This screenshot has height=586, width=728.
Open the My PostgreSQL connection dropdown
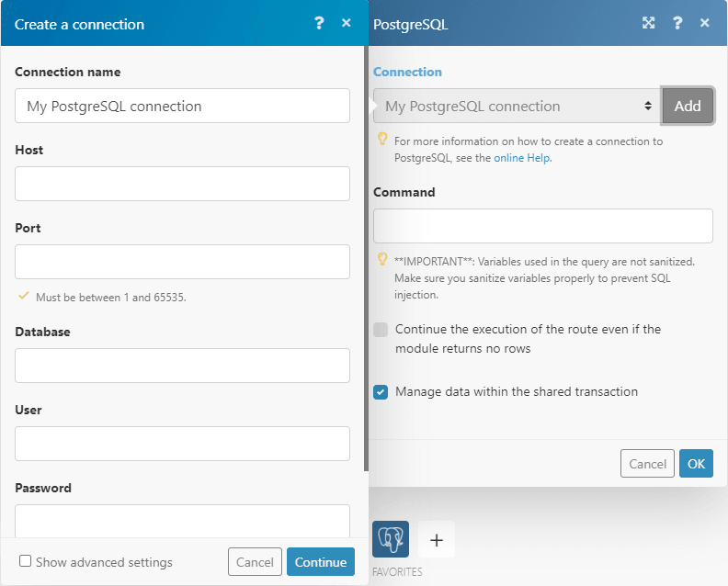517,107
